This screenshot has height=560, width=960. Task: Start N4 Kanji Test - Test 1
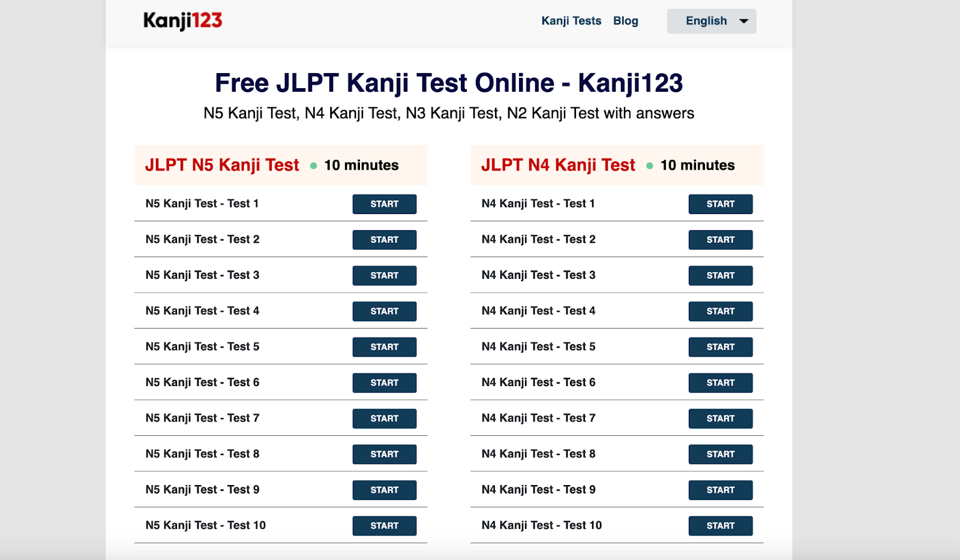coord(721,204)
